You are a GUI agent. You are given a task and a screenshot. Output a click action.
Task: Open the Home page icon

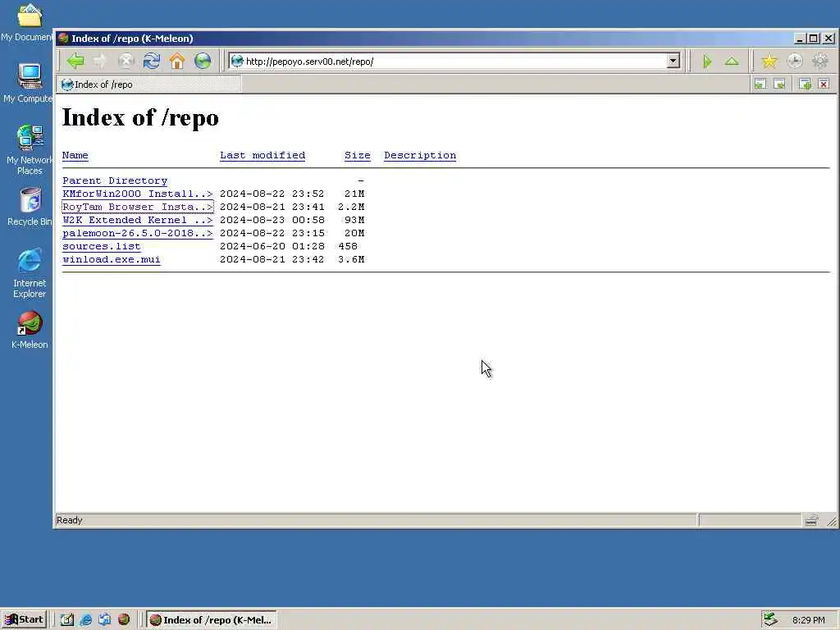click(177, 61)
